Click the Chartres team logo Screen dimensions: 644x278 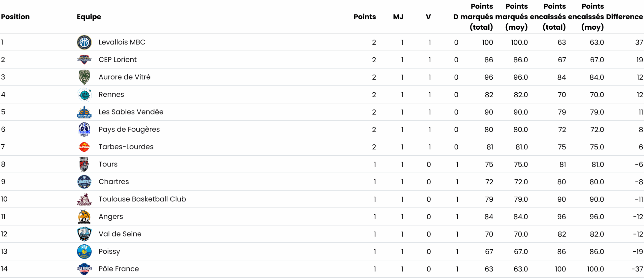point(84,182)
